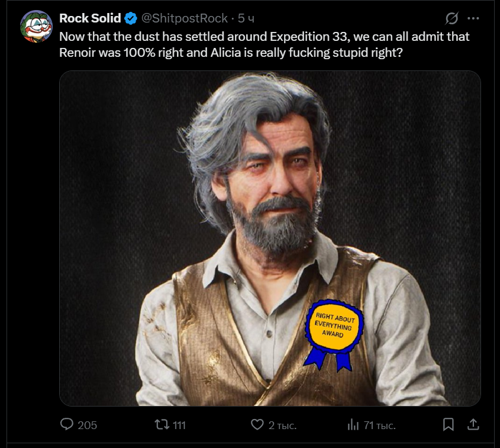500x448 pixels.
Task: Open the three-dot more options menu
Action: (473, 18)
